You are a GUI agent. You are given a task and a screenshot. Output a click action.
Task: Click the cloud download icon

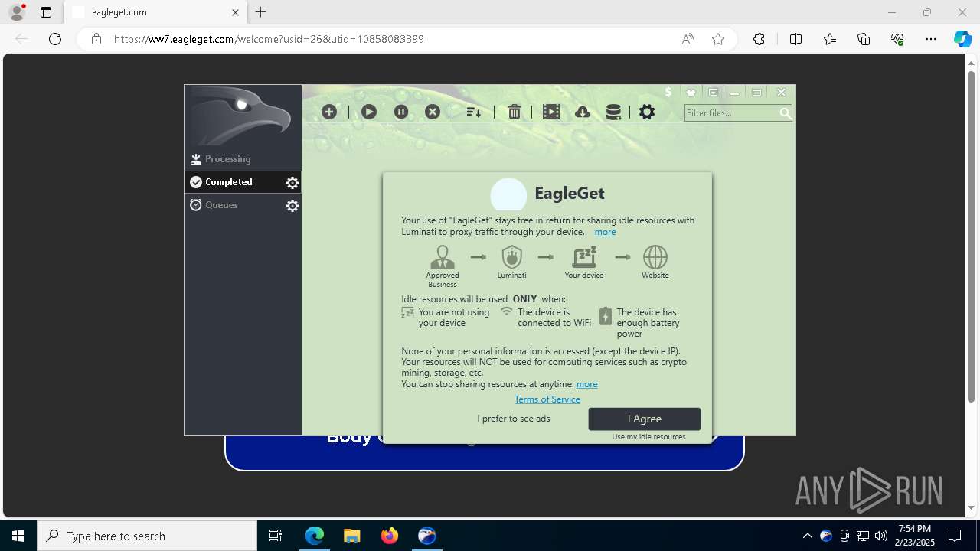pos(583,112)
